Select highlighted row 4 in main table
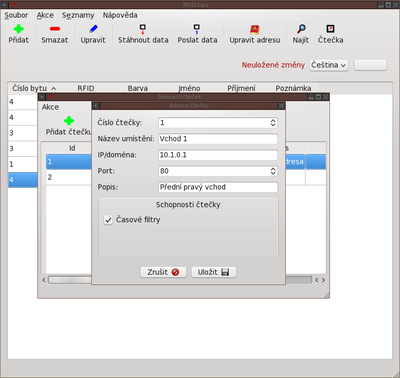Screen dimensions: 400x378 pos(23,180)
